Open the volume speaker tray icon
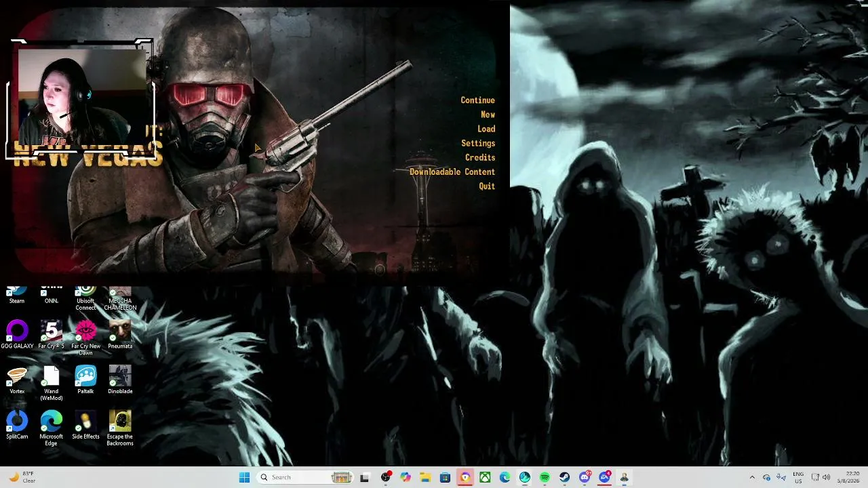 pos(827,477)
